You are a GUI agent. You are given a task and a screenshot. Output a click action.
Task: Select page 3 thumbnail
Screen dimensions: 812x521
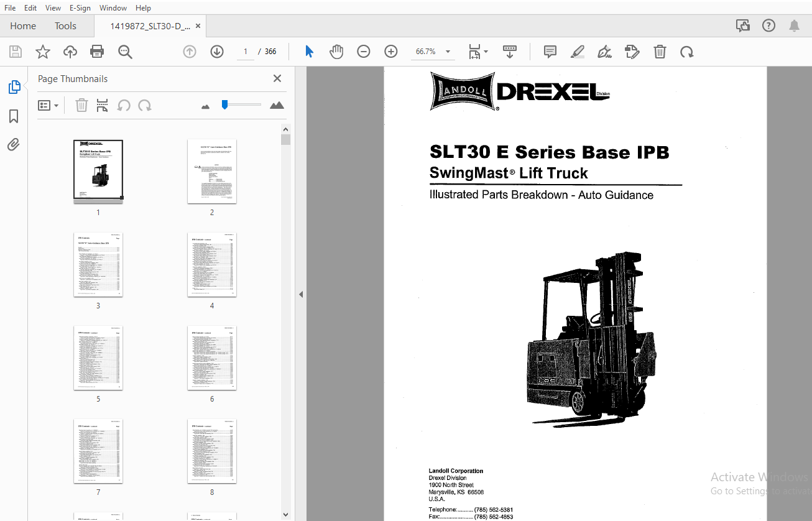(x=98, y=265)
